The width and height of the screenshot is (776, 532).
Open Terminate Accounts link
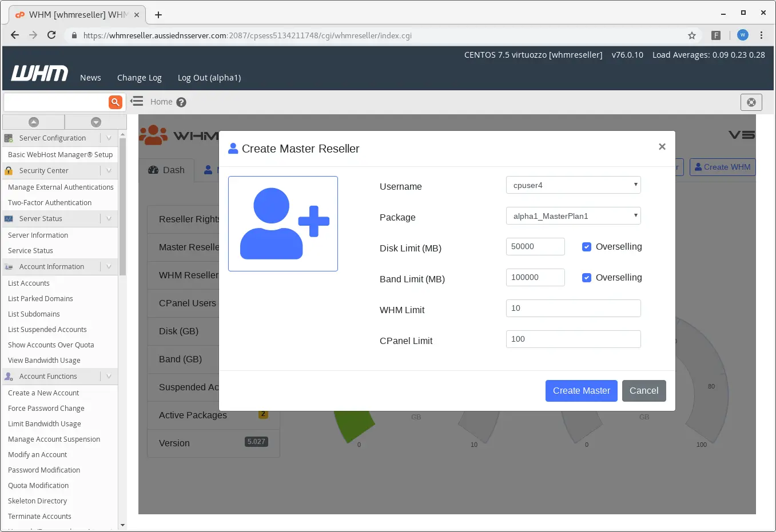pyautogui.click(x=39, y=517)
